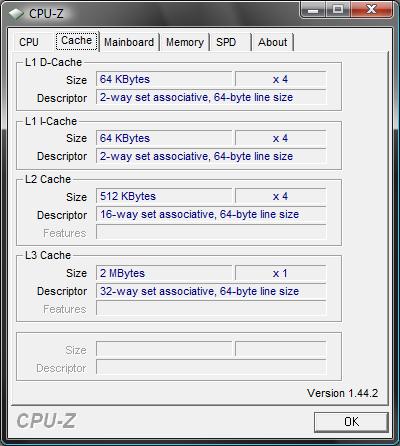This screenshot has width=400, height=446.
Task: Click the L1 D-Cache group title
Action: click(x=53, y=62)
